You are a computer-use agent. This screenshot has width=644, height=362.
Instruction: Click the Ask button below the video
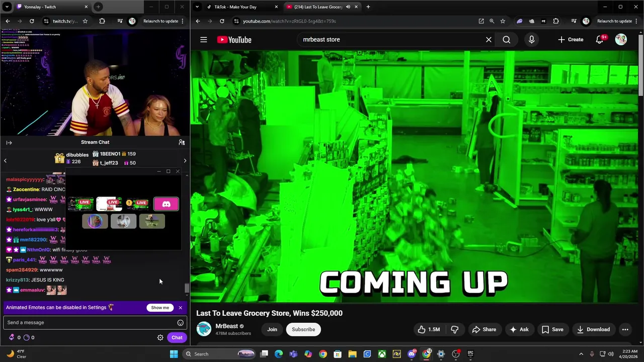point(519,329)
